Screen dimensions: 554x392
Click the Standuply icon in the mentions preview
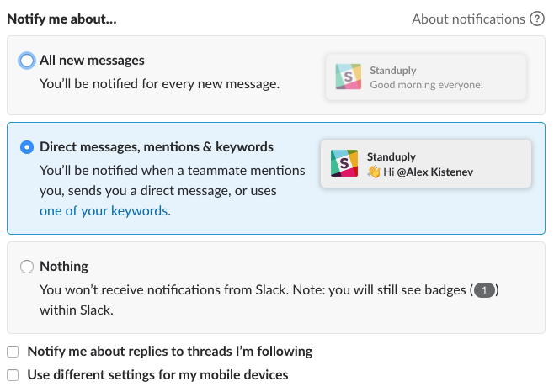[x=344, y=163]
